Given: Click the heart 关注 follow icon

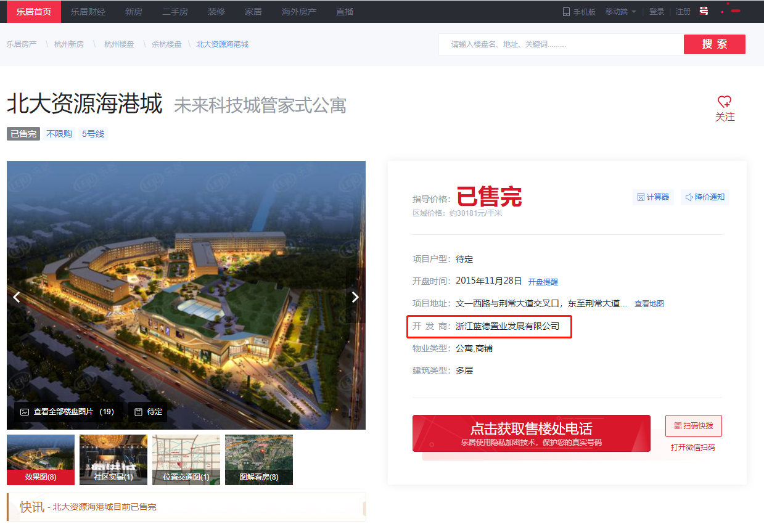Looking at the screenshot, I should pos(725,102).
